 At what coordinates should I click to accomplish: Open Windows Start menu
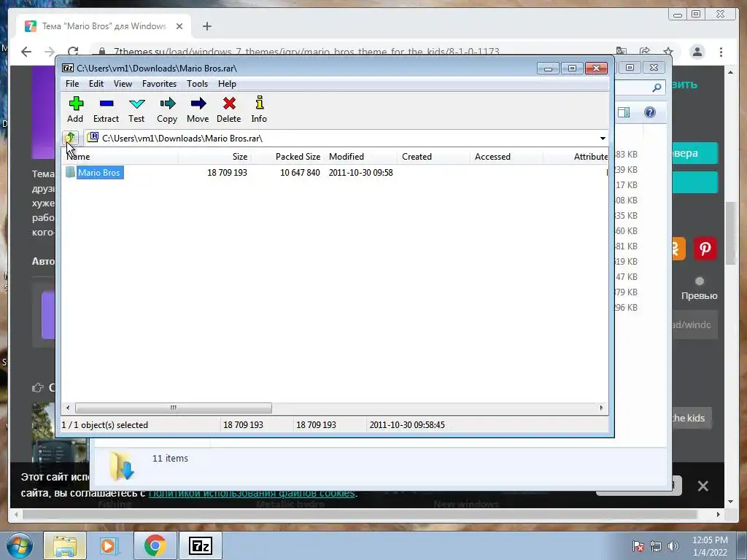pos(19,545)
